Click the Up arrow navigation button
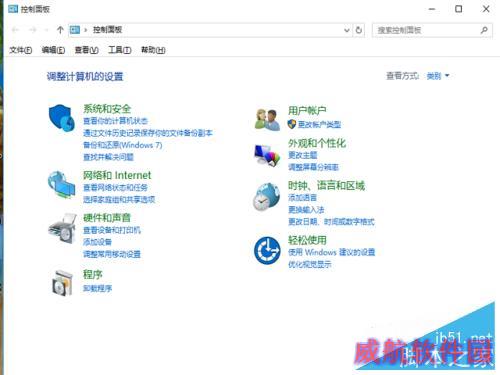This screenshot has width=500, height=375. 60,30
